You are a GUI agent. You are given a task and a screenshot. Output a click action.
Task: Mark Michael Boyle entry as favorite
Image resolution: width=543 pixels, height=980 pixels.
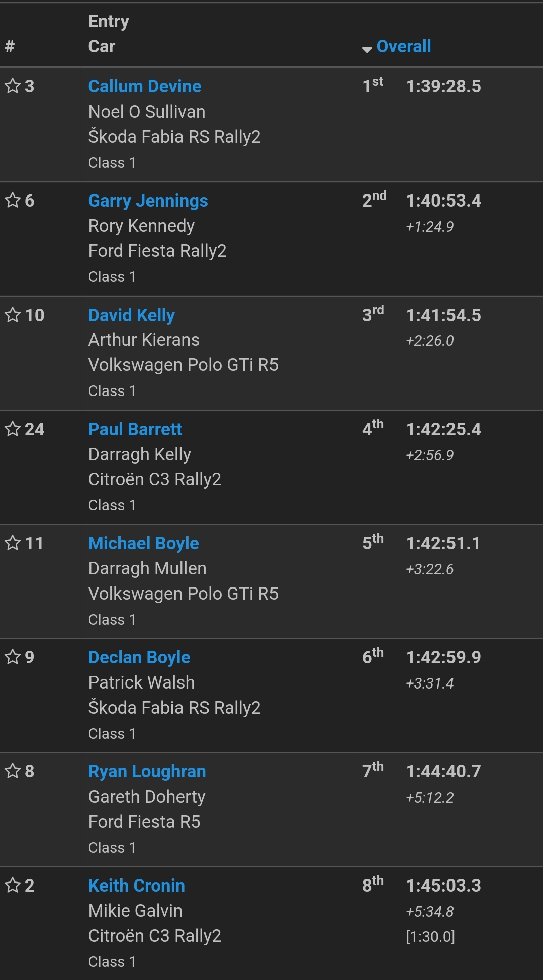[13, 543]
